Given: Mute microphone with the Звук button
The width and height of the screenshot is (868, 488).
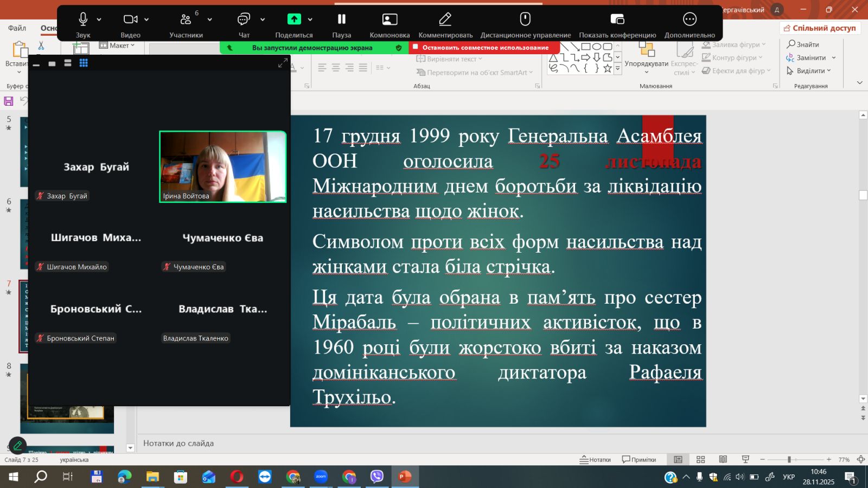Looking at the screenshot, I should [83, 20].
